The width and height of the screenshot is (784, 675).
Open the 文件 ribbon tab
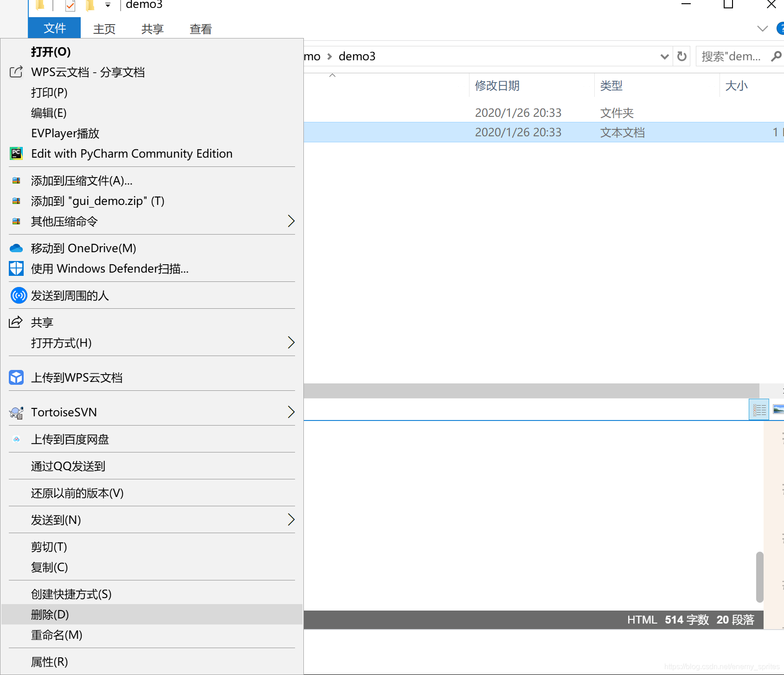(x=54, y=28)
